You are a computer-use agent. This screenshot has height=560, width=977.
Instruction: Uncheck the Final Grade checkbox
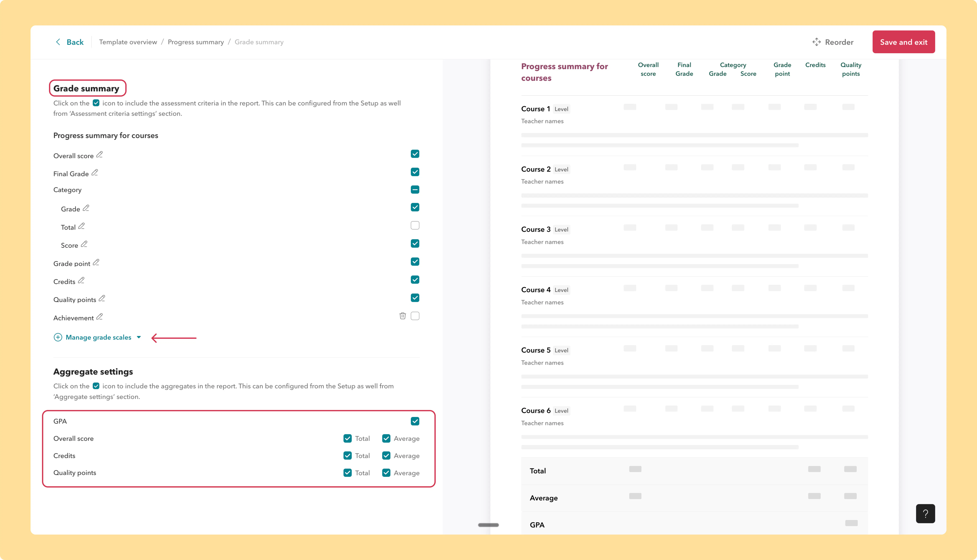415,172
